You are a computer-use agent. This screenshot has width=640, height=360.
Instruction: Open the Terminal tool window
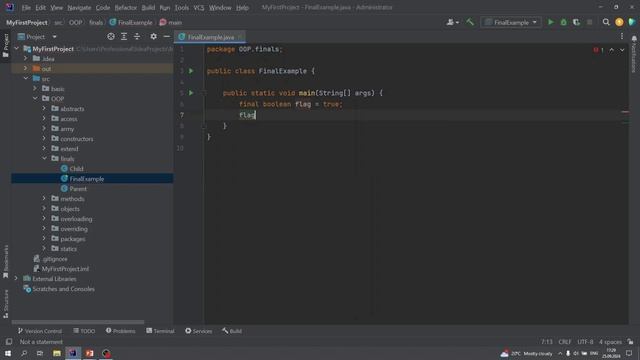point(160,331)
